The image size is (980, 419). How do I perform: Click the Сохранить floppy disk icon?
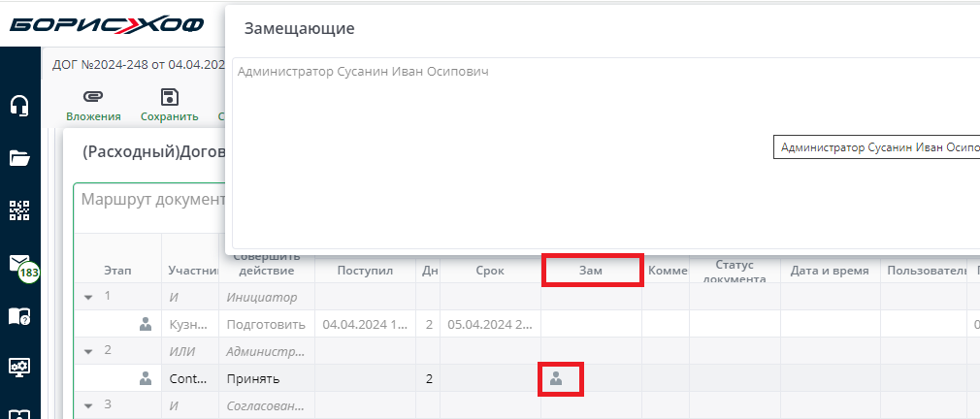tap(170, 97)
